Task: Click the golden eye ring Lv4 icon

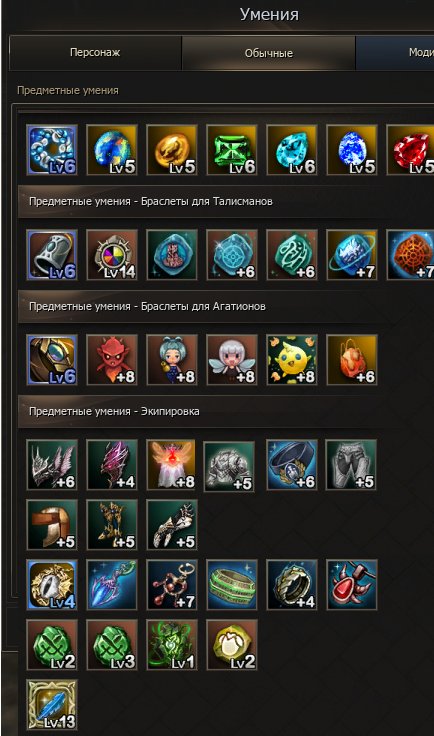Action: (x=52, y=585)
